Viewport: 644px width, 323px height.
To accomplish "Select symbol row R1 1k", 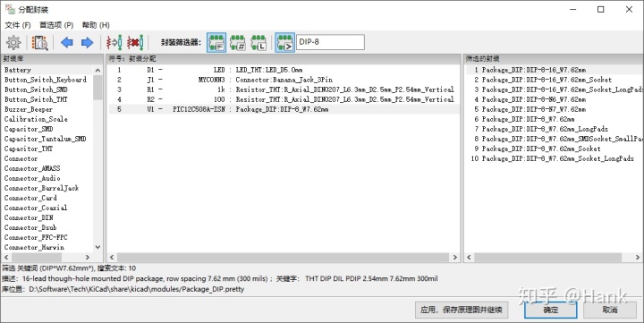I will [x=284, y=89].
